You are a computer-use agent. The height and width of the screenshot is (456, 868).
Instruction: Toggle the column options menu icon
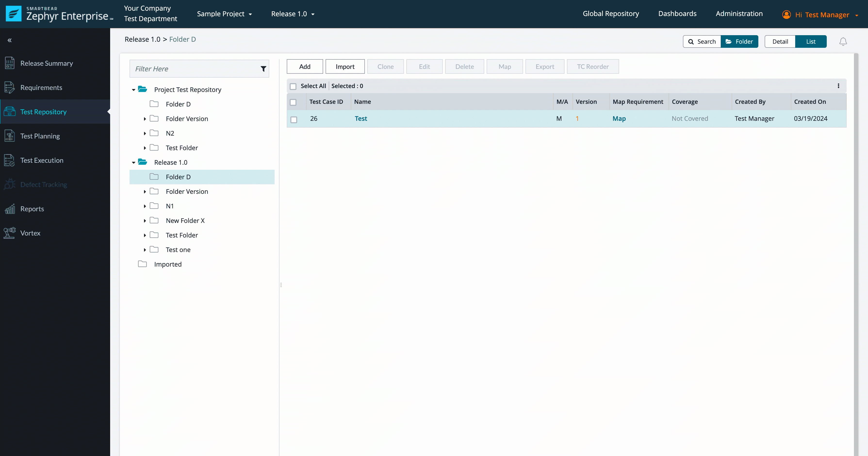(838, 86)
